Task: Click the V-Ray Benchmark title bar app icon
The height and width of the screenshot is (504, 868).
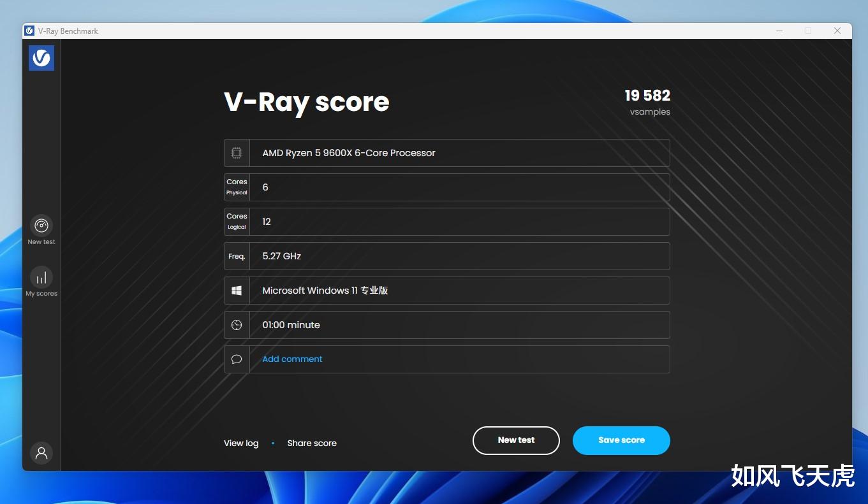Action: click(29, 31)
